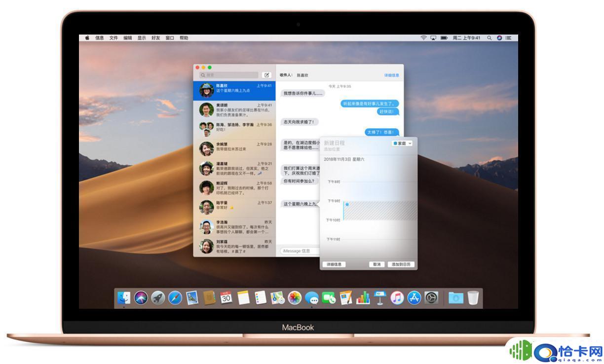Click 详细信息 link at top of conversation
The height and width of the screenshot is (364, 604).
click(392, 75)
